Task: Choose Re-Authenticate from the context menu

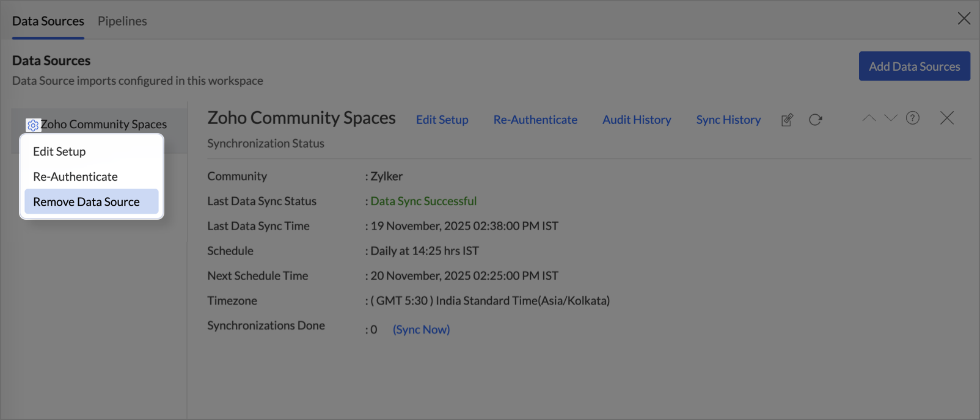Action: pyautogui.click(x=75, y=176)
